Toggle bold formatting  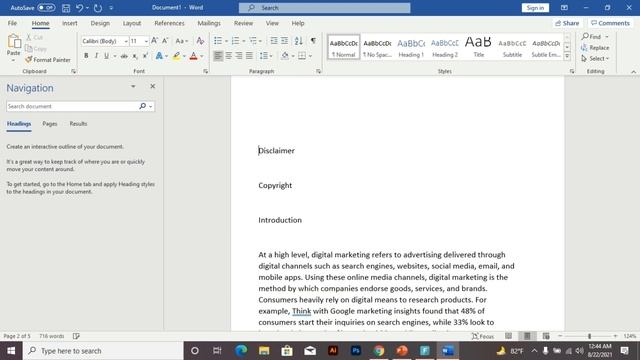[86, 56]
